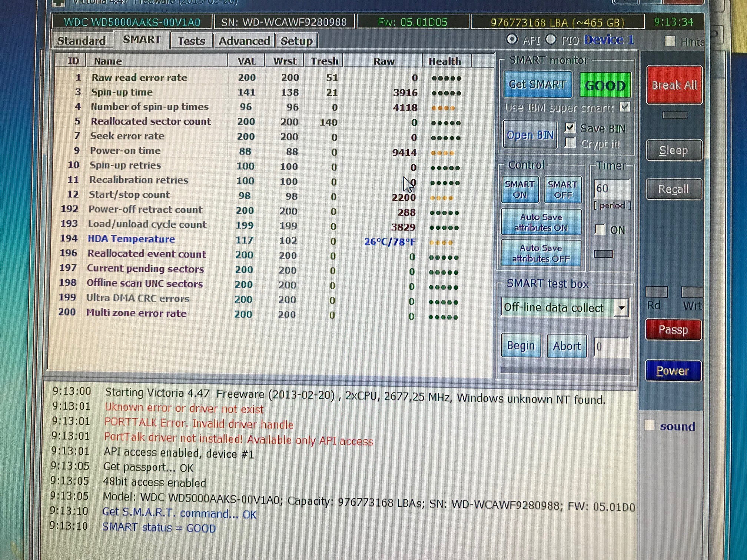The width and height of the screenshot is (747, 560).
Task: Click the Open BIN button
Action: tap(530, 135)
